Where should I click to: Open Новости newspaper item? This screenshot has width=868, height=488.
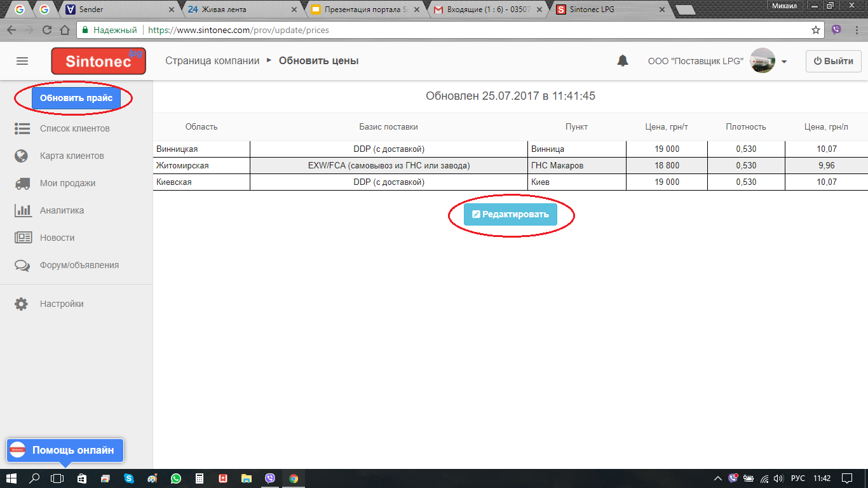[57, 238]
